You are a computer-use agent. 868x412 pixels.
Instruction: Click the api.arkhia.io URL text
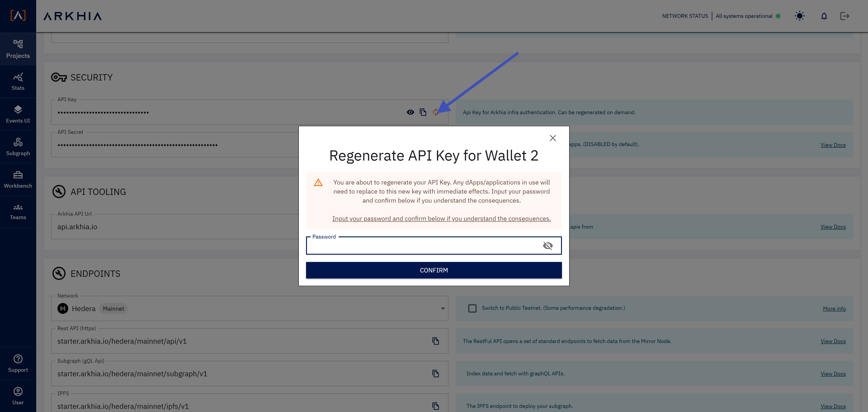coord(77,227)
